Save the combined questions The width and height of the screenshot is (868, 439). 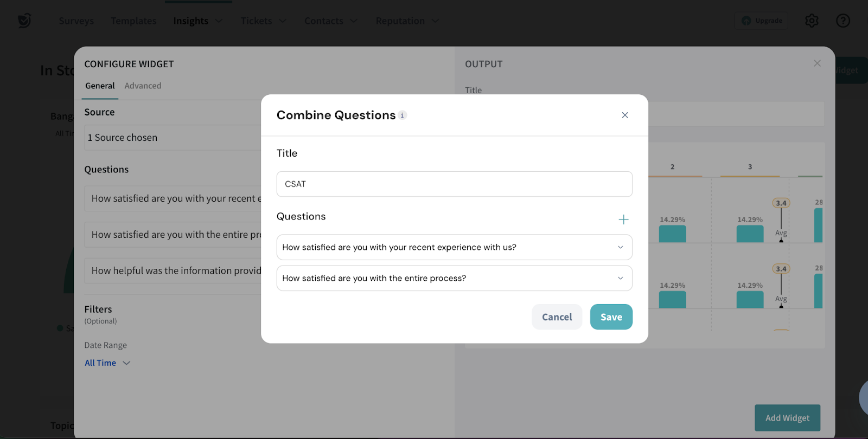[611, 317]
